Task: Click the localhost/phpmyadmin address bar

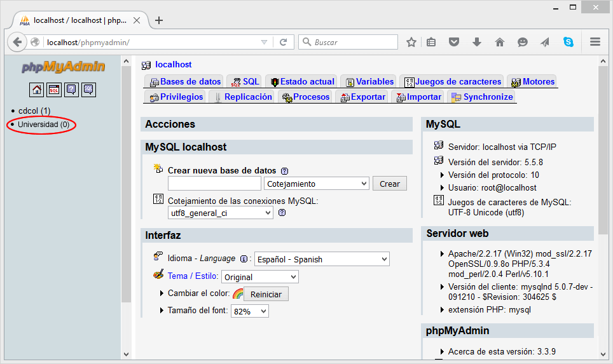Action: click(x=151, y=42)
